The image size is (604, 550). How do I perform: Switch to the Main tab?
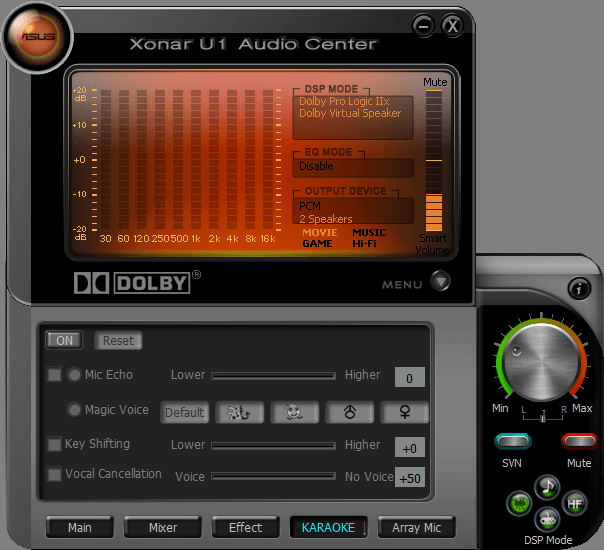[80, 527]
